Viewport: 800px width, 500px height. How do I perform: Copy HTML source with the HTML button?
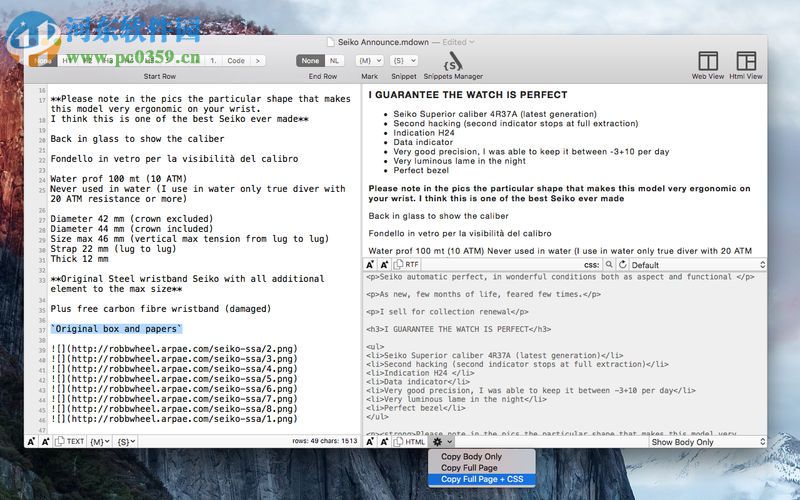point(410,442)
